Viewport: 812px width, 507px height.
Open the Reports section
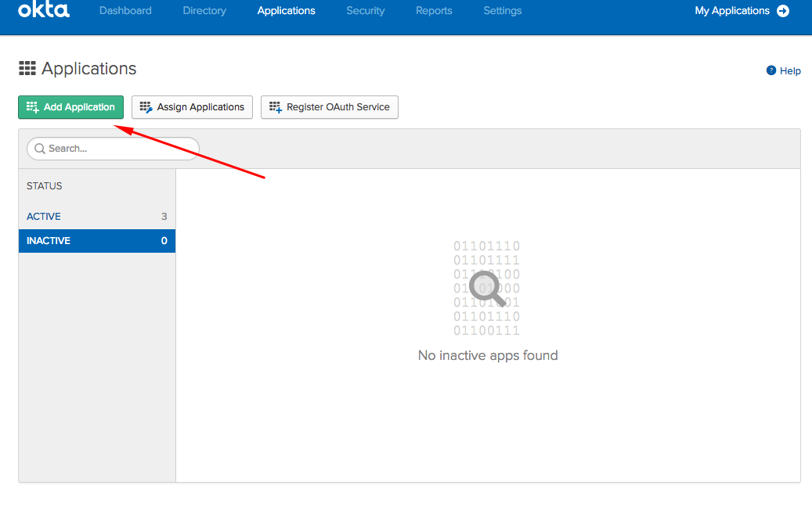434,10
